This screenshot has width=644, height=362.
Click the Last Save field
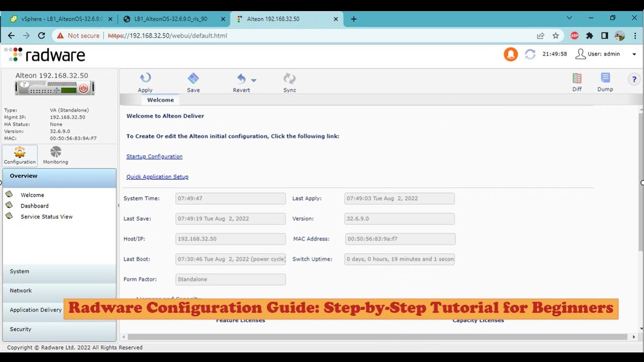pyautogui.click(x=230, y=219)
